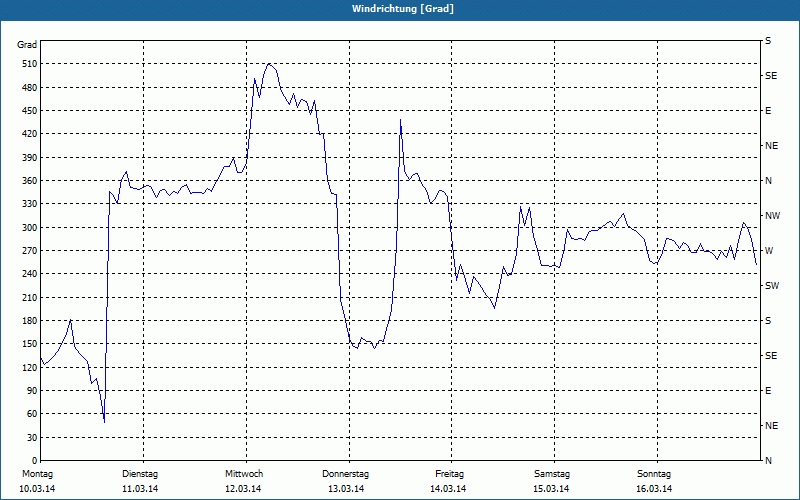The width and height of the screenshot is (800, 500).
Task: Pick the 90 y-axis tick label
Action: (31, 391)
